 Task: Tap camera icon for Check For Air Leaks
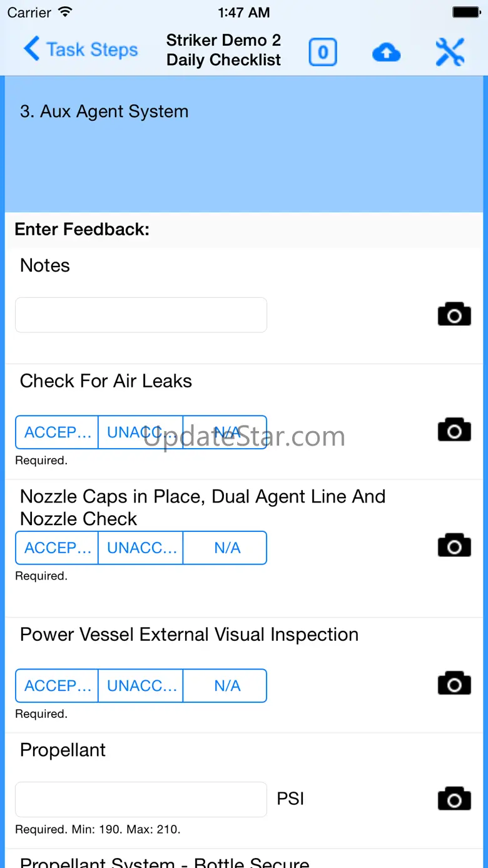[454, 430]
